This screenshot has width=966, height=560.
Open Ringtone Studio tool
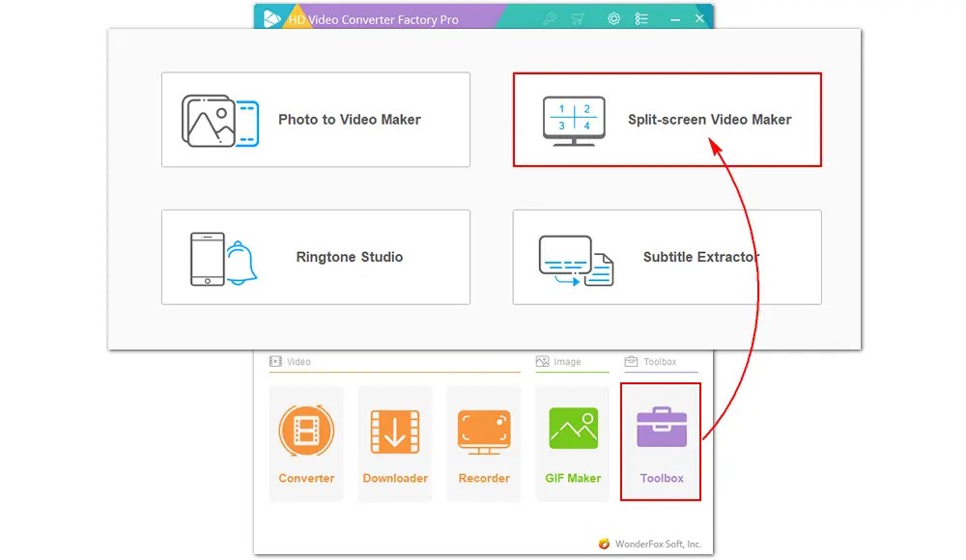pos(316,257)
